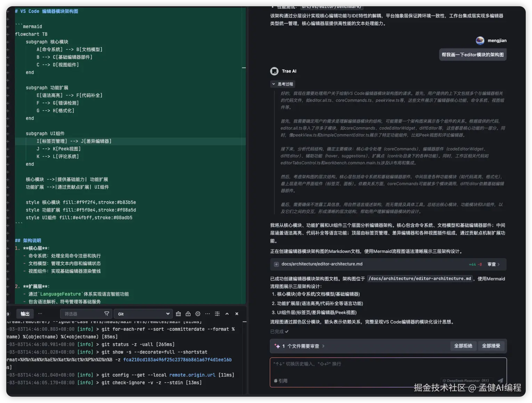The image size is (532, 403).
Task: Click line style UI组件 fill:#e4fbff,stroke:#00adb5
Action: pos(79,217)
